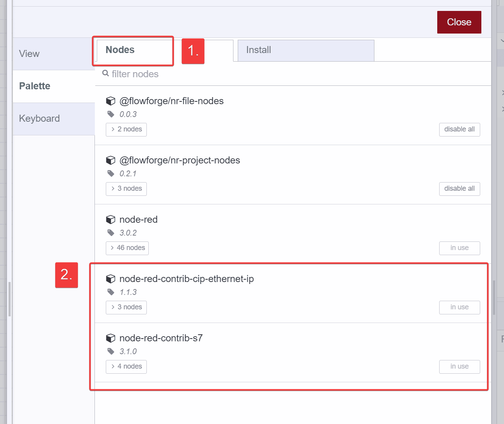Click the package cube icon beside node-red
Screen dimensions: 504x424
point(111,219)
